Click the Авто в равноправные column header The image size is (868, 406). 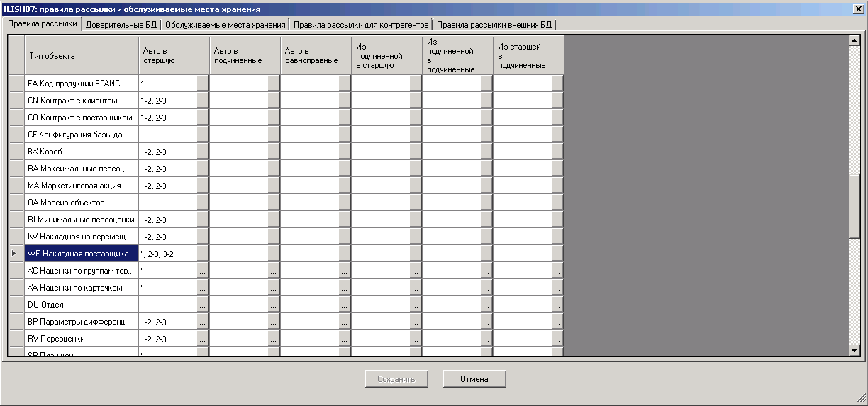316,55
